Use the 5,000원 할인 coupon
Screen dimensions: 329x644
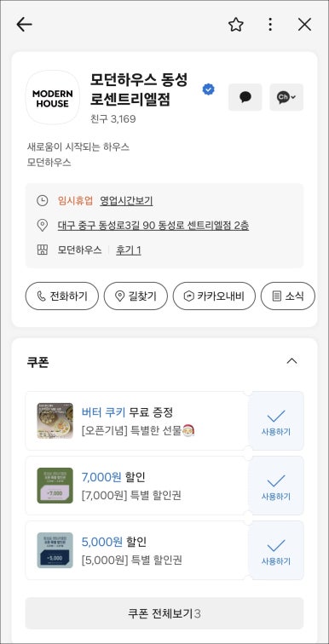pos(276,550)
